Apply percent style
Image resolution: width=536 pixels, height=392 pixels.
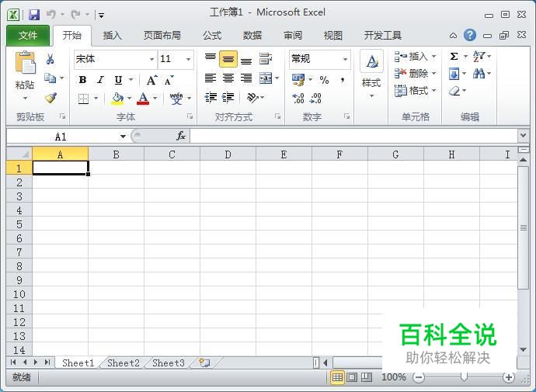(324, 80)
